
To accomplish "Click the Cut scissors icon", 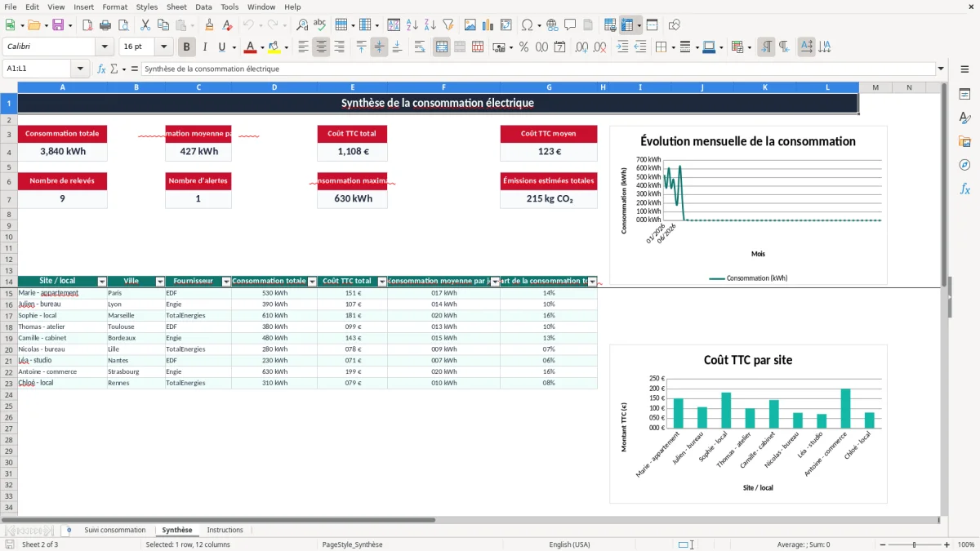I will 145,25.
